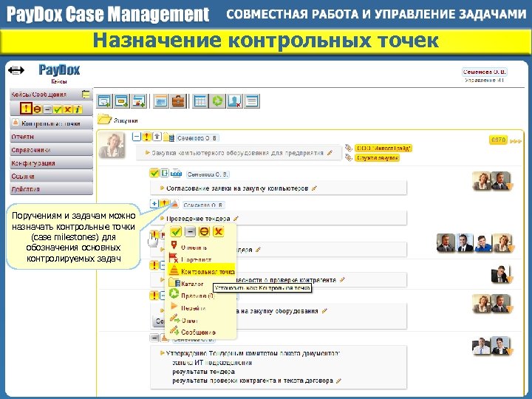Open Контрольные точки in the sidebar
The width and height of the screenshot is (532, 399).
51,123
